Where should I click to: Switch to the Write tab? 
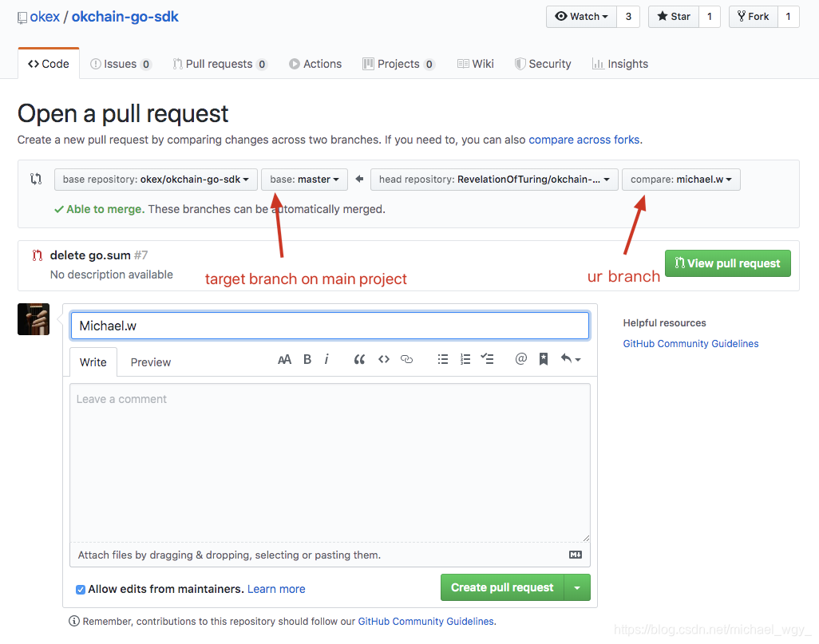[93, 362]
